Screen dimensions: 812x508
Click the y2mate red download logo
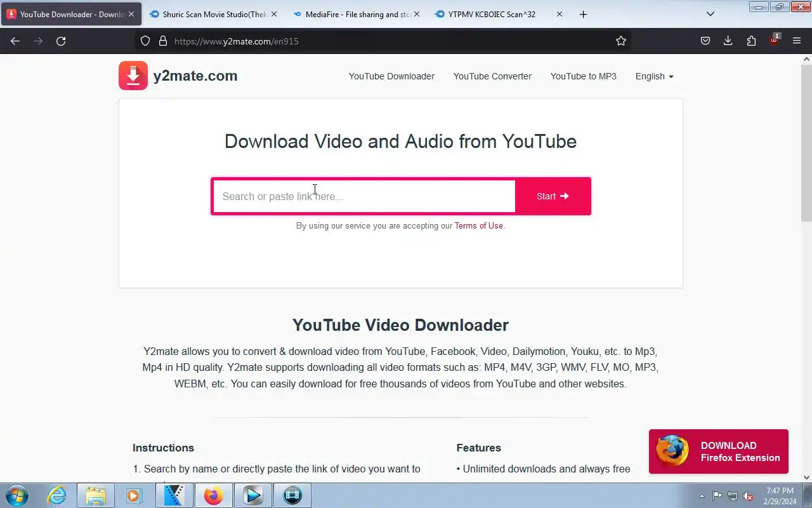(x=133, y=76)
